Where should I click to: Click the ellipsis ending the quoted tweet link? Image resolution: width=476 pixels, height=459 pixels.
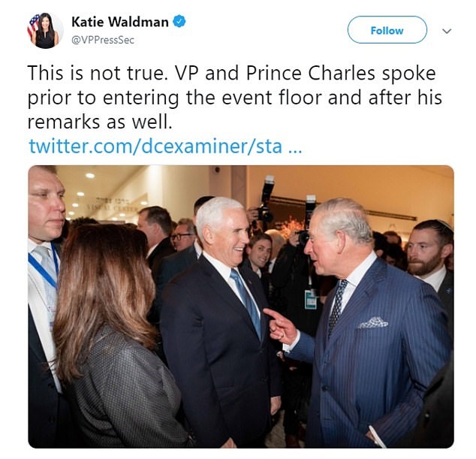[x=294, y=151]
